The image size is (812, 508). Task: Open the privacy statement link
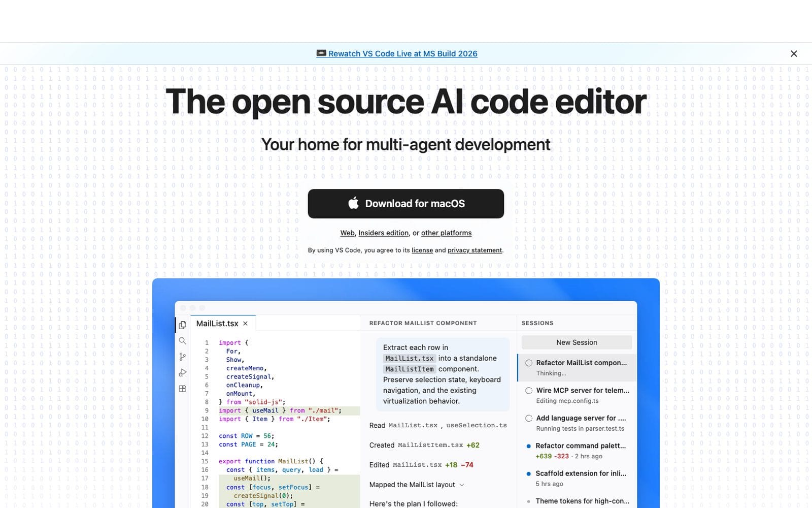click(x=475, y=250)
